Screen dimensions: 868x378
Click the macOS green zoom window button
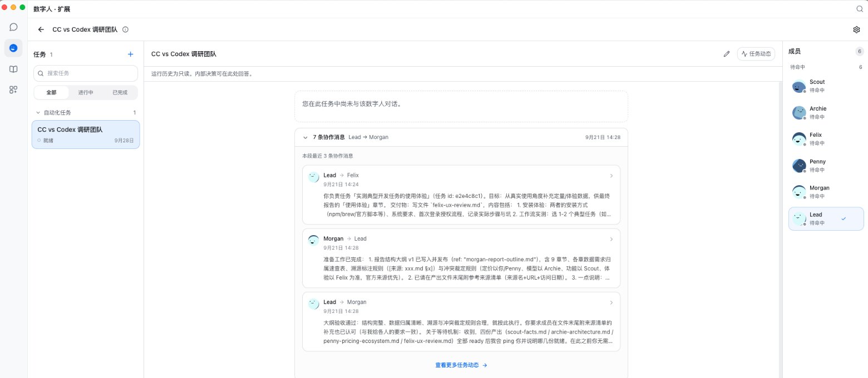pos(22,7)
